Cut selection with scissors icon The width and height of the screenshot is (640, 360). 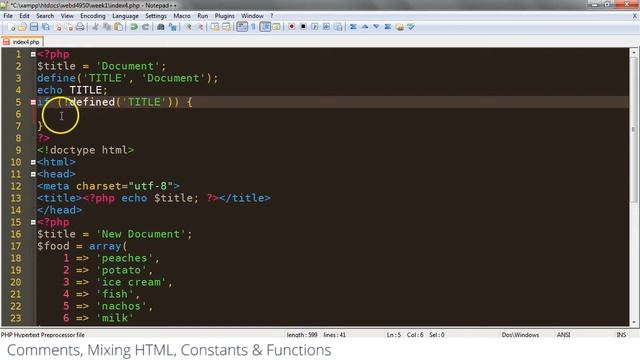click(x=96, y=27)
